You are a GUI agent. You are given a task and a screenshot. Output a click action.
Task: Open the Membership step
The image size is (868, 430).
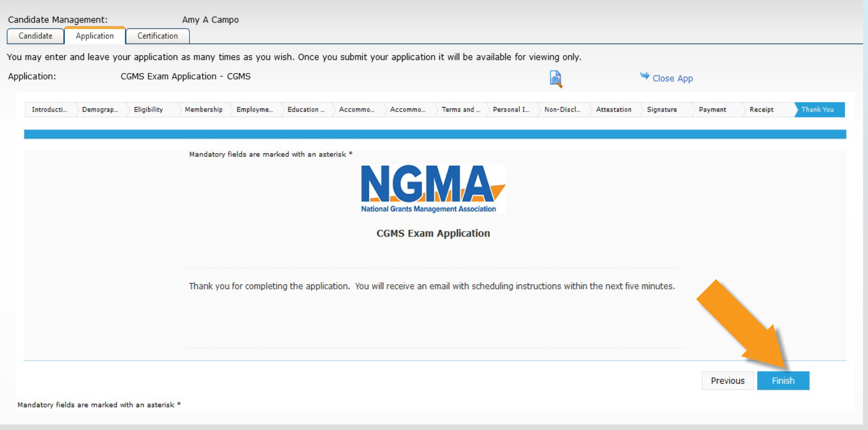(203, 109)
